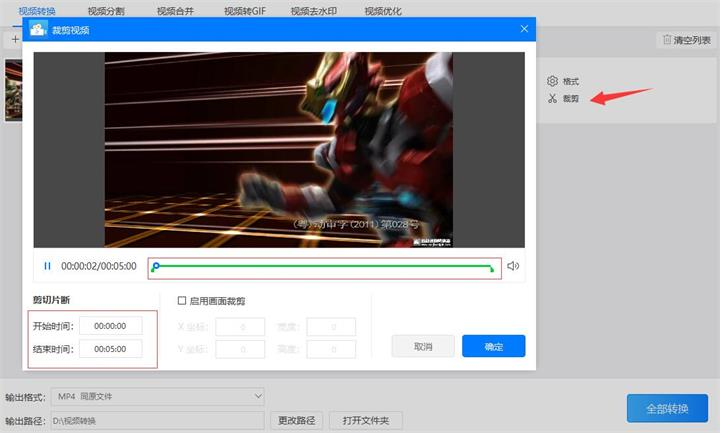
Task: Click the 取消 button
Action: (x=423, y=346)
